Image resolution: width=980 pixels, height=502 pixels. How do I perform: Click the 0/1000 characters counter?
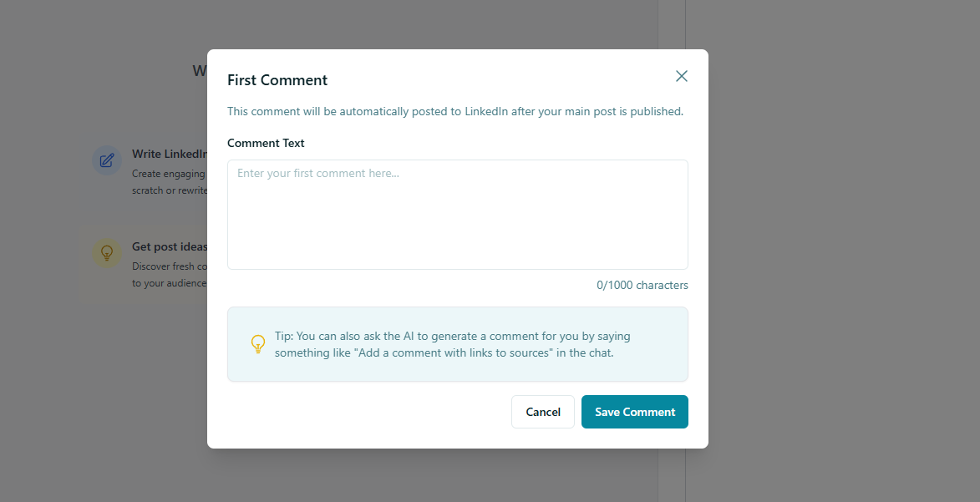click(x=642, y=285)
